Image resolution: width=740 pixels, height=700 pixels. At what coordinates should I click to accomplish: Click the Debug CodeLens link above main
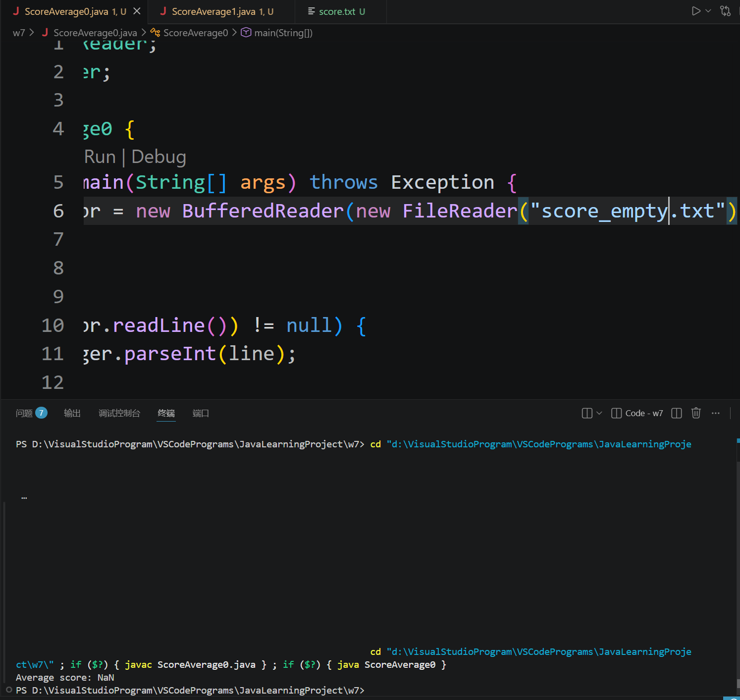159,157
